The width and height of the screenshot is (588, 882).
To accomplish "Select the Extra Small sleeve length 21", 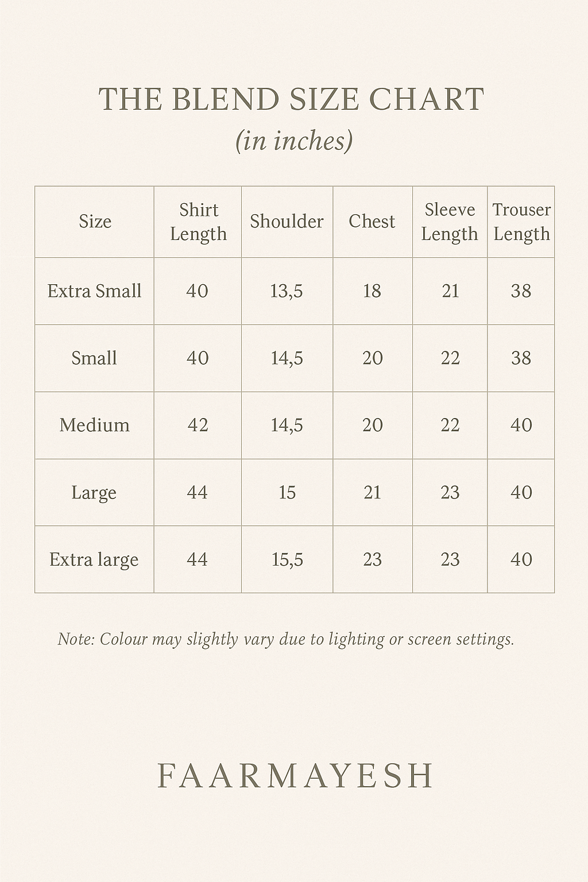I will [x=450, y=291].
